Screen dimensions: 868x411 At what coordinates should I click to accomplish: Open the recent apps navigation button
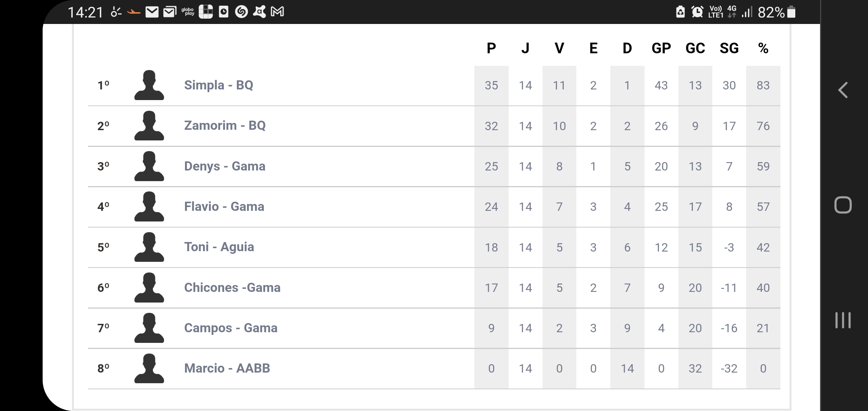point(843,320)
